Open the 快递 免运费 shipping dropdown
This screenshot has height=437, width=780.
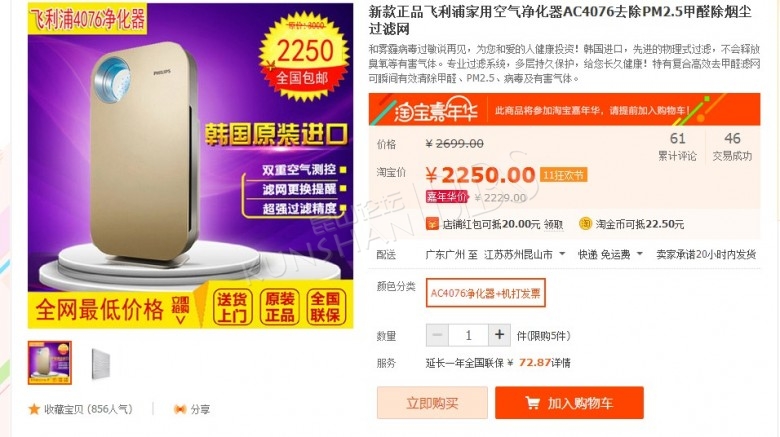tap(610, 254)
